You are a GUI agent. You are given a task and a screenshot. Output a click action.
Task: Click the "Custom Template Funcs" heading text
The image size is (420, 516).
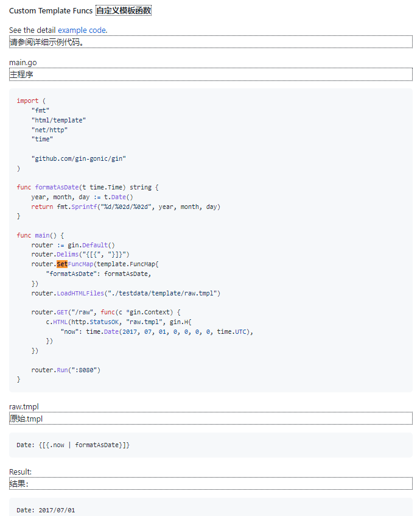(51, 11)
